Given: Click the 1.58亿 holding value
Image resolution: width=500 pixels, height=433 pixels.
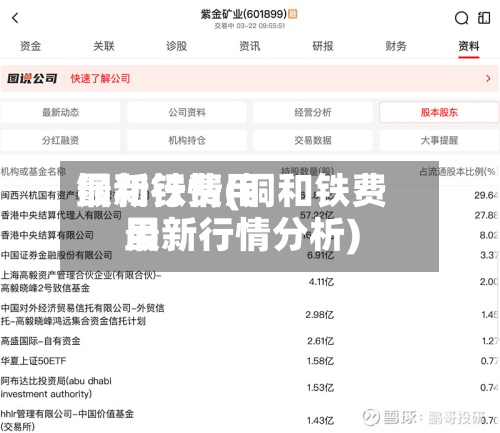Looking at the screenshot, I should pyautogui.click(x=320, y=361).
